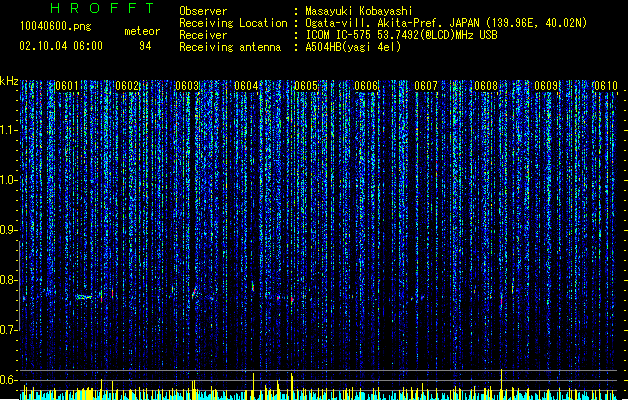
Task: Click the name Masayuki Kobayashi
Action: (359, 11)
